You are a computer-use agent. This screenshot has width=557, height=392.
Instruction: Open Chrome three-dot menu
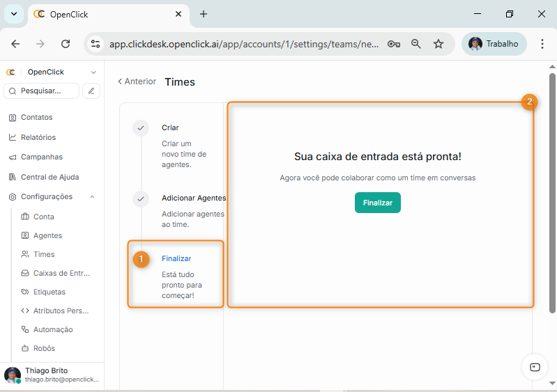coord(542,44)
